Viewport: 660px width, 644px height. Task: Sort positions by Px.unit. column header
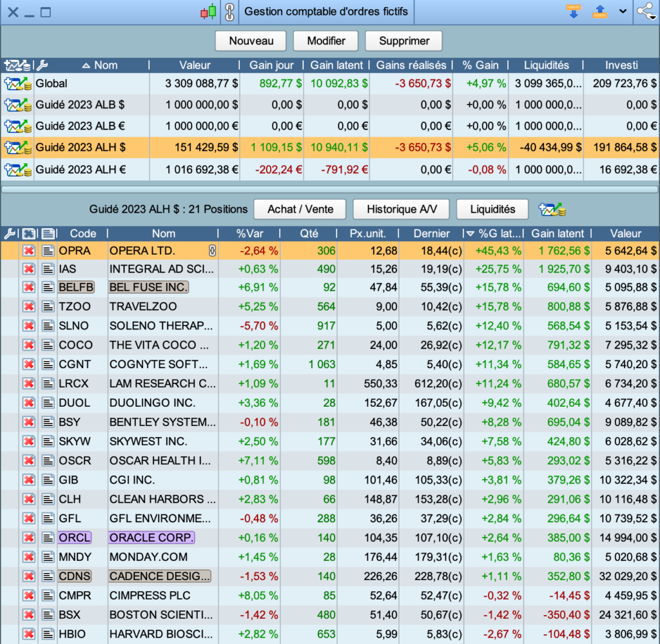click(368, 233)
